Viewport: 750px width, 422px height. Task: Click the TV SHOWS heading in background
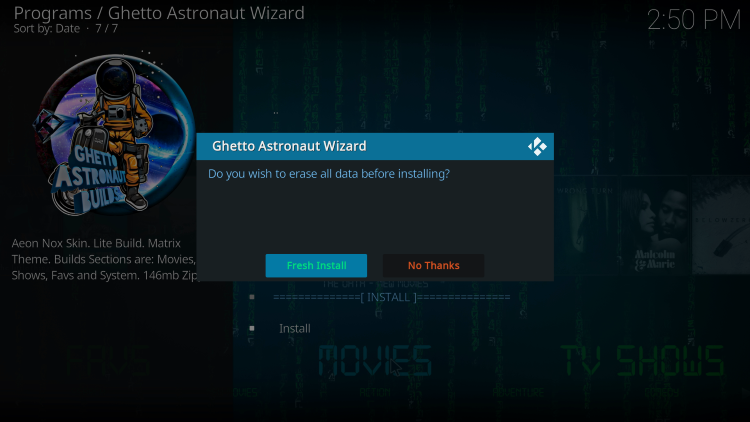tap(642, 361)
